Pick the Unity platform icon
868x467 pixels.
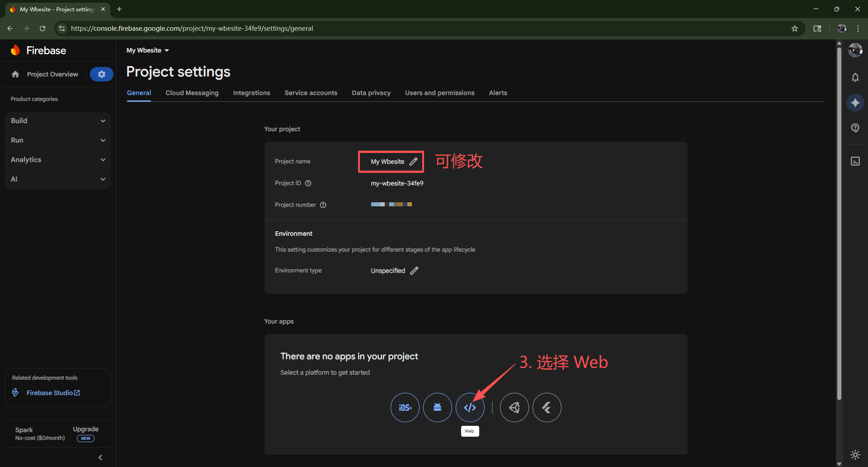tap(514, 407)
